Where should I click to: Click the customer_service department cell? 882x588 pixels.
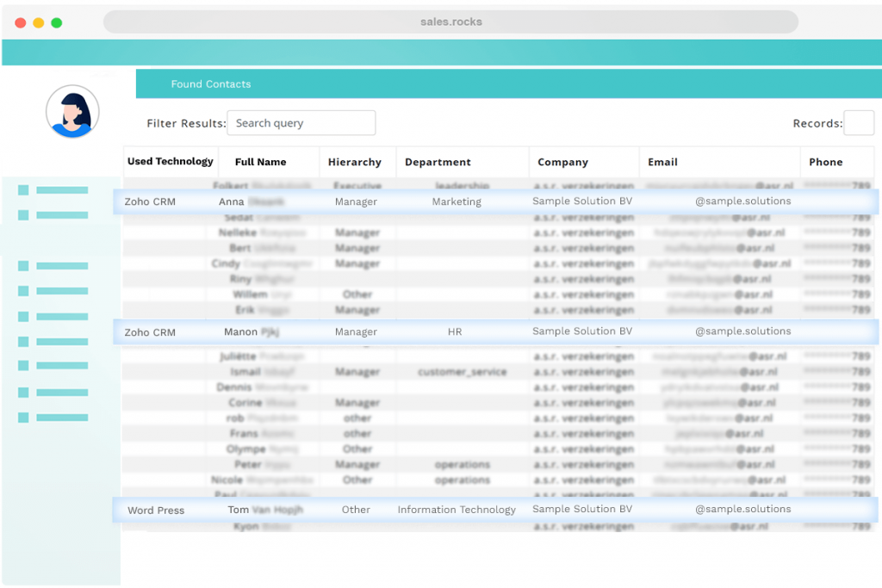[462, 373]
